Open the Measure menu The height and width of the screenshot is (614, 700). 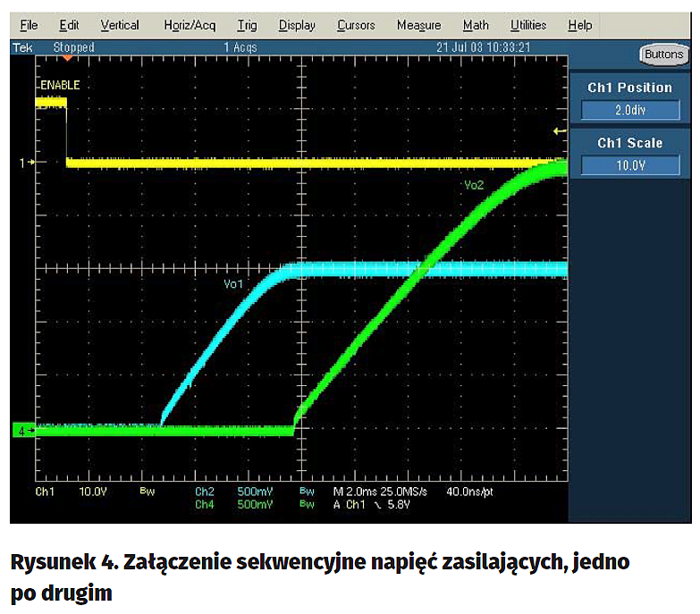418,25
